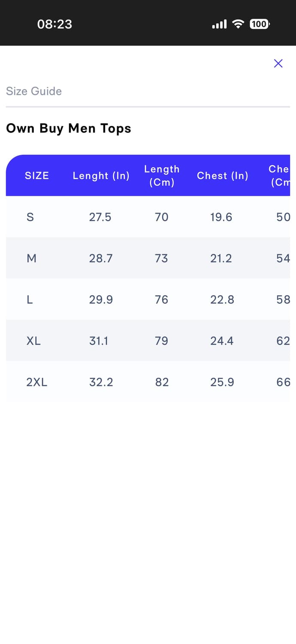The height and width of the screenshot is (644, 296).
Task: Tap the battery indicator icon
Action: (259, 24)
